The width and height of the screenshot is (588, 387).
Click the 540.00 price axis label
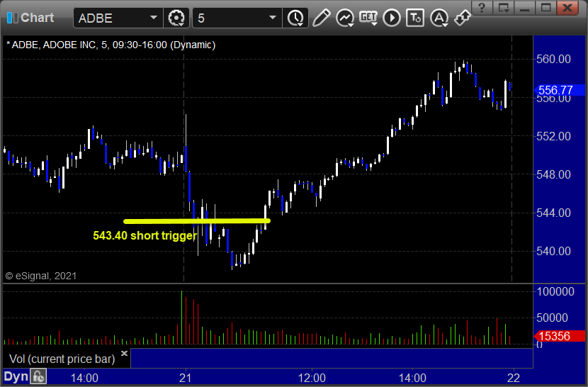coord(553,251)
